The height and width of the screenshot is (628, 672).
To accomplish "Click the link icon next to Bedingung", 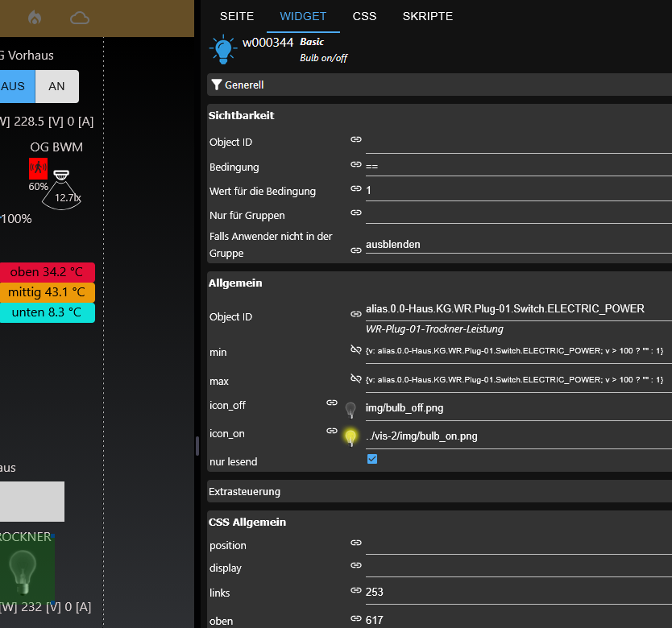I will tap(356, 164).
